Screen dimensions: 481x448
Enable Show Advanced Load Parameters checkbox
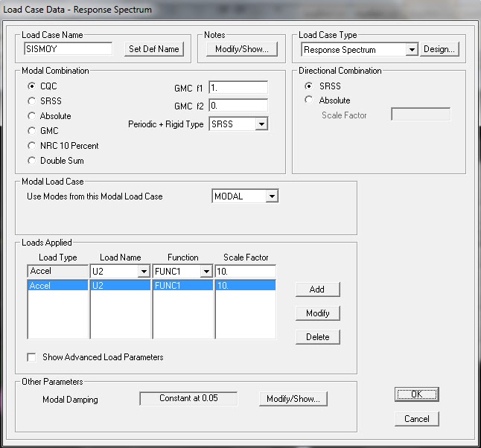point(31,357)
